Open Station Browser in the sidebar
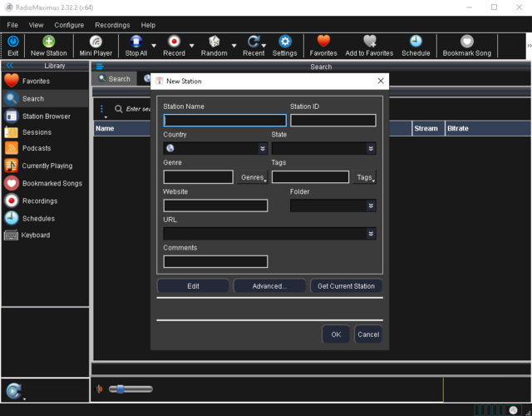Screen dimensions: 532x416 click(45, 116)
